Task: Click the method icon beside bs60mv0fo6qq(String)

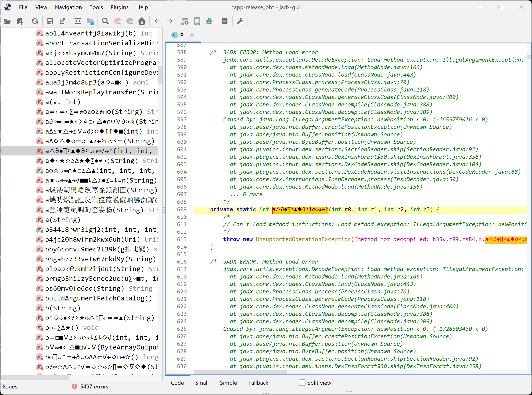Action: 40,288
